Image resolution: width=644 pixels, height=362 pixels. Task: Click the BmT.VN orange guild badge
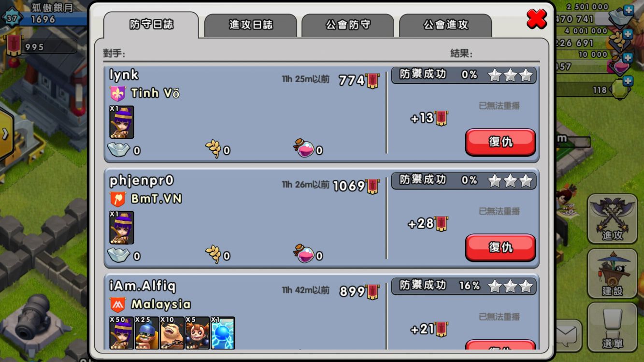pos(118,199)
